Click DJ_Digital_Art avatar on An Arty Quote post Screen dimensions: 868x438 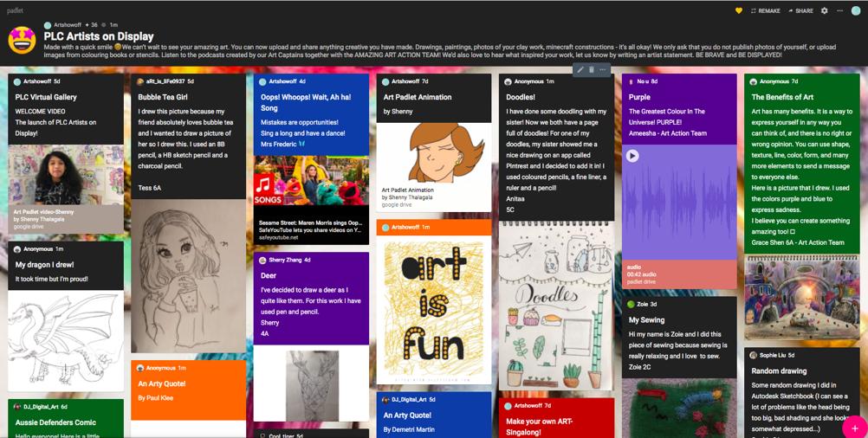(385, 400)
